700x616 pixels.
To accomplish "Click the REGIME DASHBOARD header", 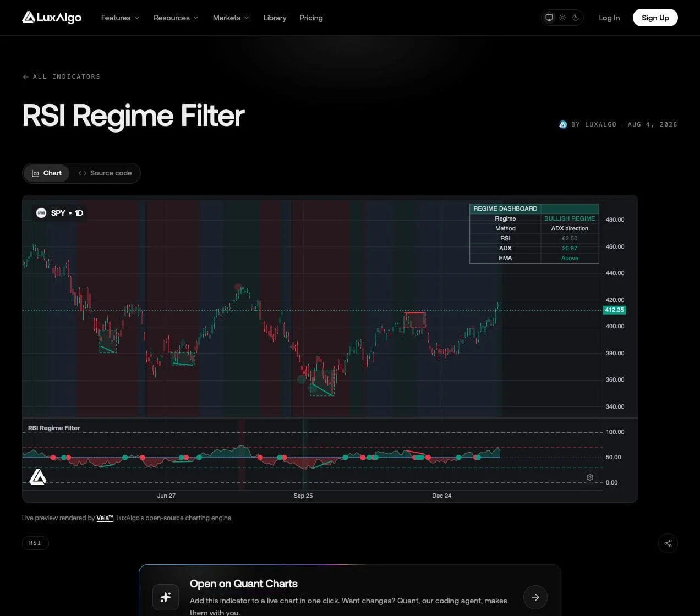I will pos(505,208).
